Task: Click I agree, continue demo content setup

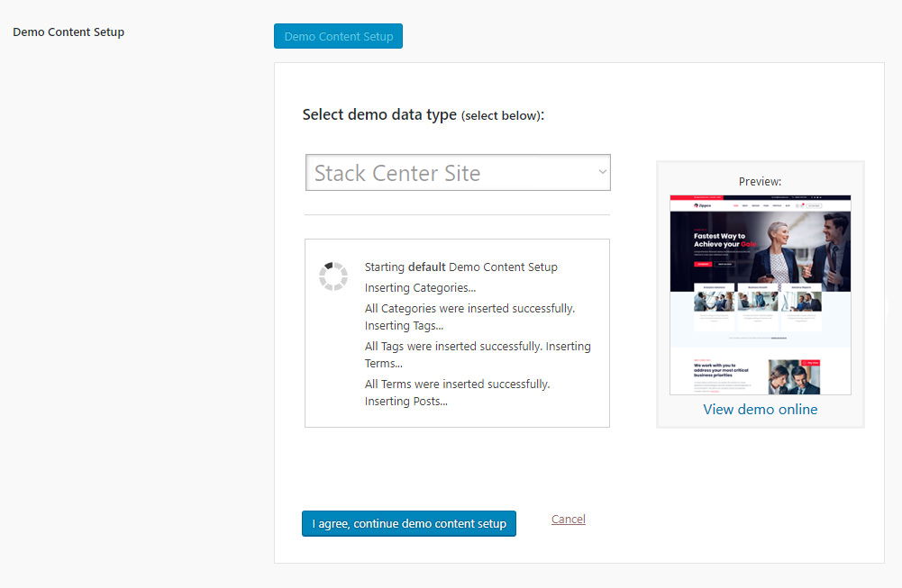Action: click(x=409, y=524)
